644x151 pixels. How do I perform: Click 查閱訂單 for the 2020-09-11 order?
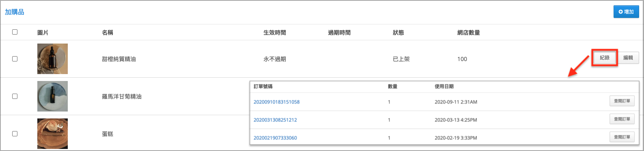(622, 101)
